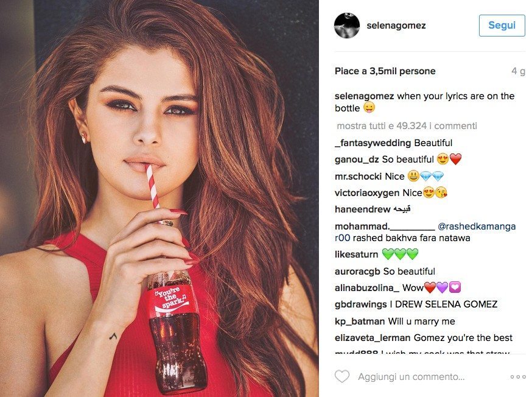Open selenagomez username in the caption
Image resolution: width=532 pixels, height=397 pixels.
point(364,96)
